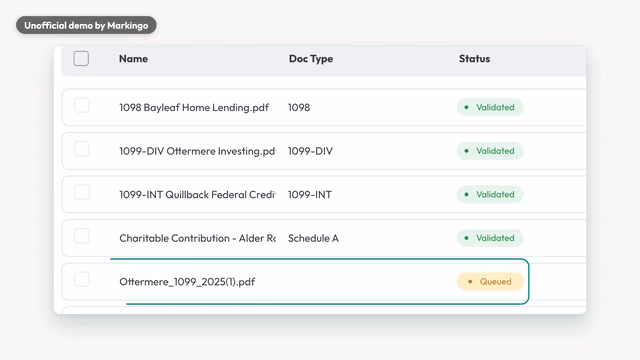Click Validated badge on the 1099-INT row
The height and width of the screenshot is (360, 640).
(490, 195)
